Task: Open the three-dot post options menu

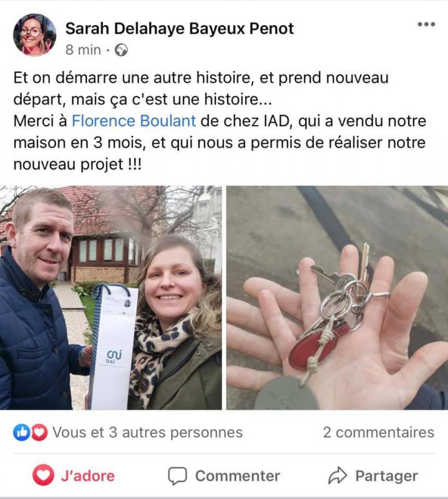Action: pos(426,24)
